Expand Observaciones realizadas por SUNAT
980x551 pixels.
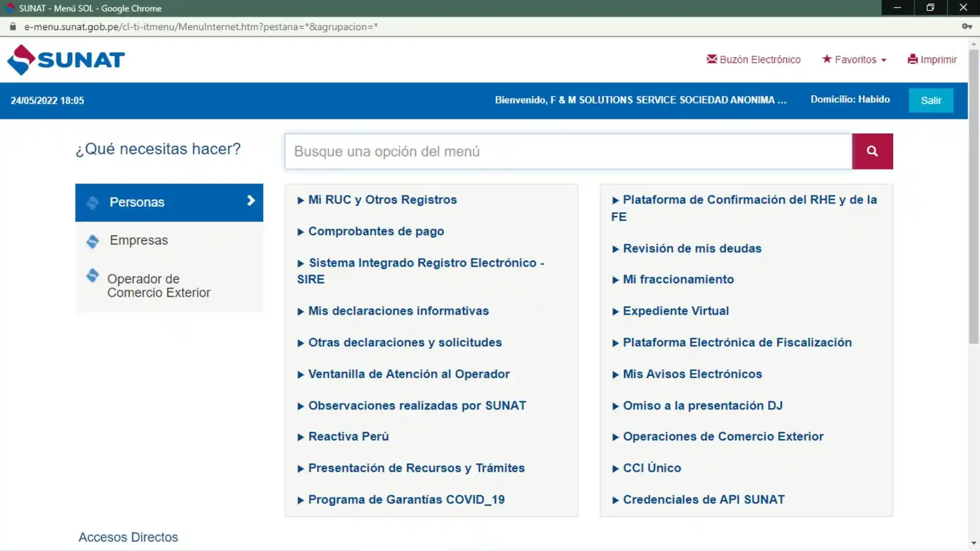pos(412,406)
